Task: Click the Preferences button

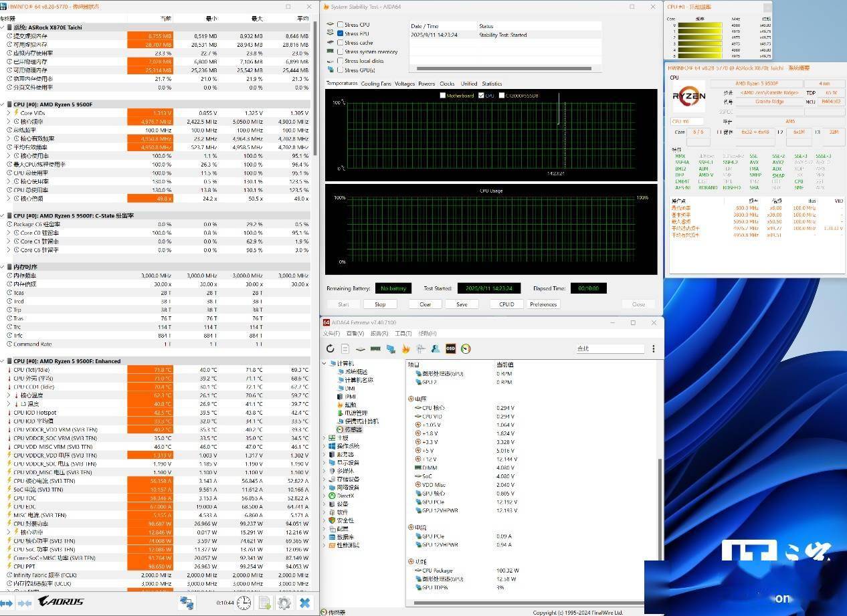Action: coord(543,304)
